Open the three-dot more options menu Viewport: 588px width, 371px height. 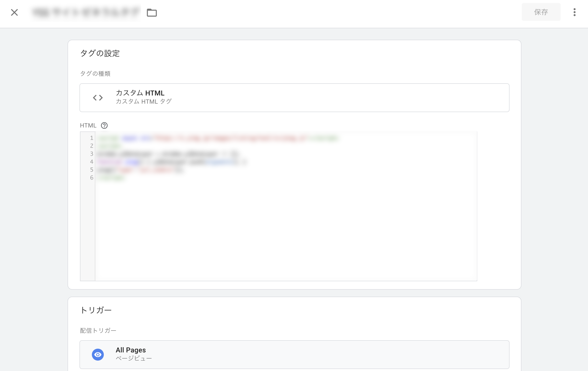574,12
